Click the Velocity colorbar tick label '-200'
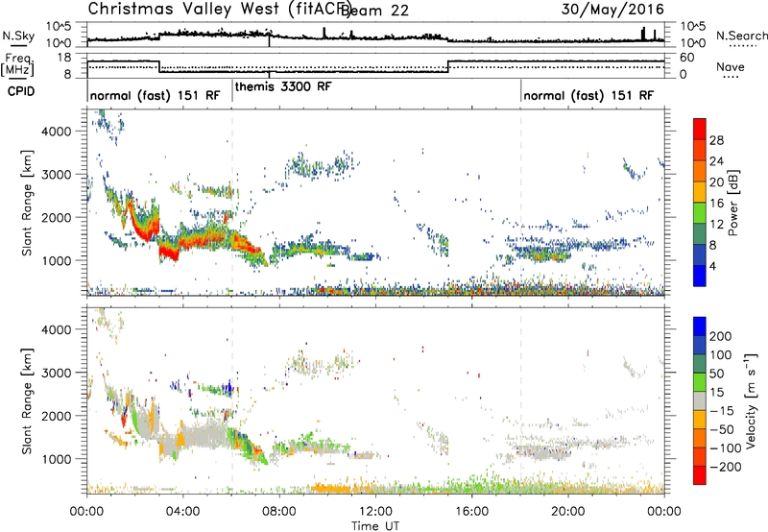This screenshot has height=532, width=768. coord(726,467)
